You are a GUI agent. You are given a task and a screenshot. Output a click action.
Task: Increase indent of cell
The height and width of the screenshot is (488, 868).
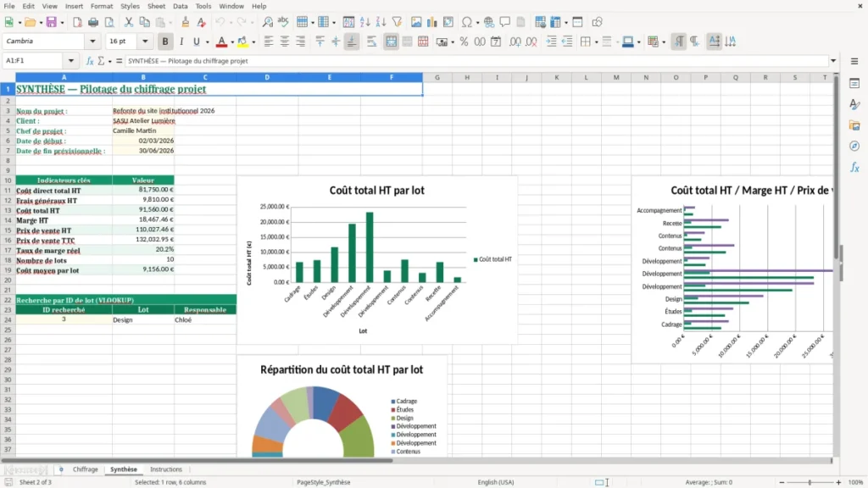[551, 42]
